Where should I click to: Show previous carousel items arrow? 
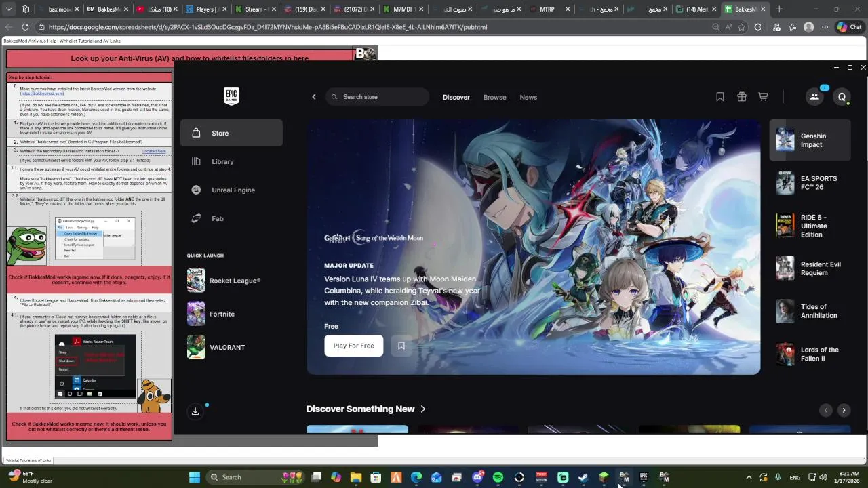coord(825,410)
